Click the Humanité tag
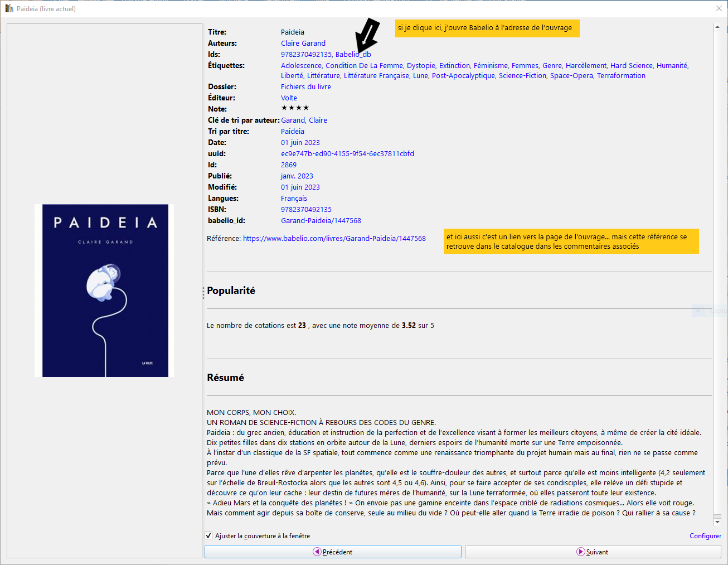728x565 pixels. point(672,65)
